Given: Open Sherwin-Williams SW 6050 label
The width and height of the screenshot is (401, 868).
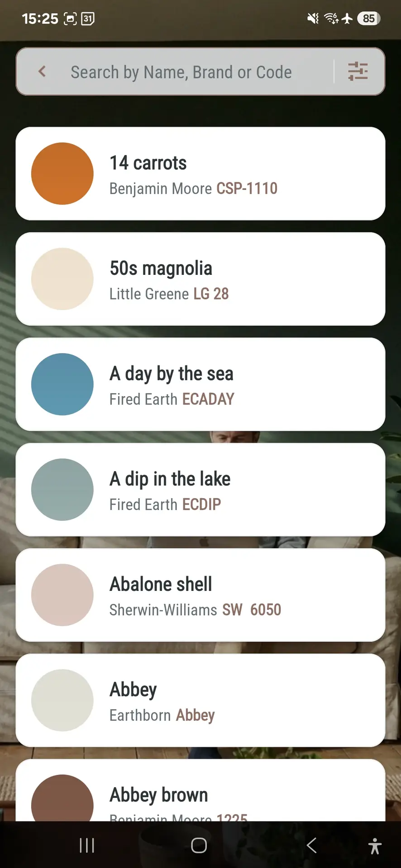Looking at the screenshot, I should click(x=195, y=610).
